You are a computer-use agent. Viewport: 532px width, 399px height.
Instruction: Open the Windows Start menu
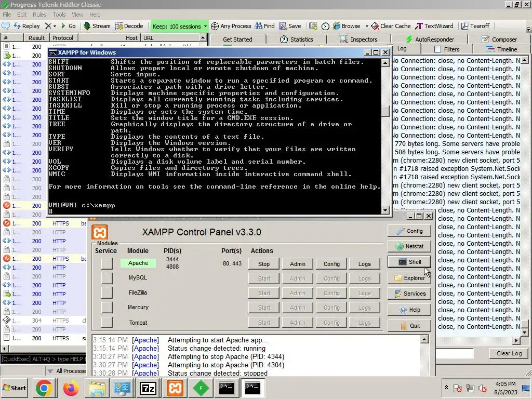pos(14,388)
